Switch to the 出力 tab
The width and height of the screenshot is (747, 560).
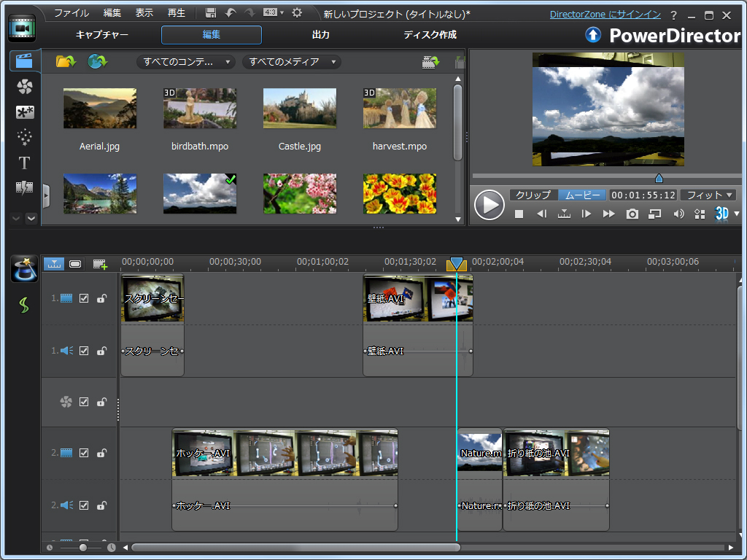(x=320, y=34)
